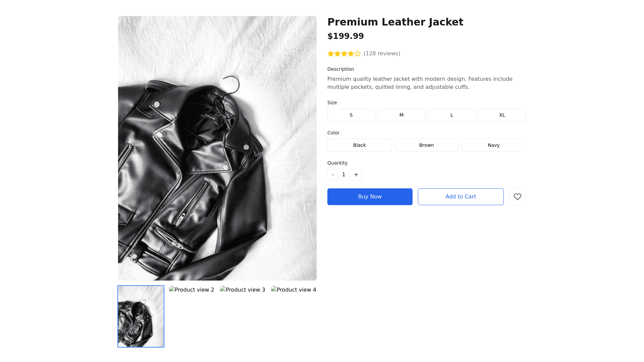This screenshot has height=362, width=644.
Task: Select the first jacket thumbnail
Action: point(141,316)
